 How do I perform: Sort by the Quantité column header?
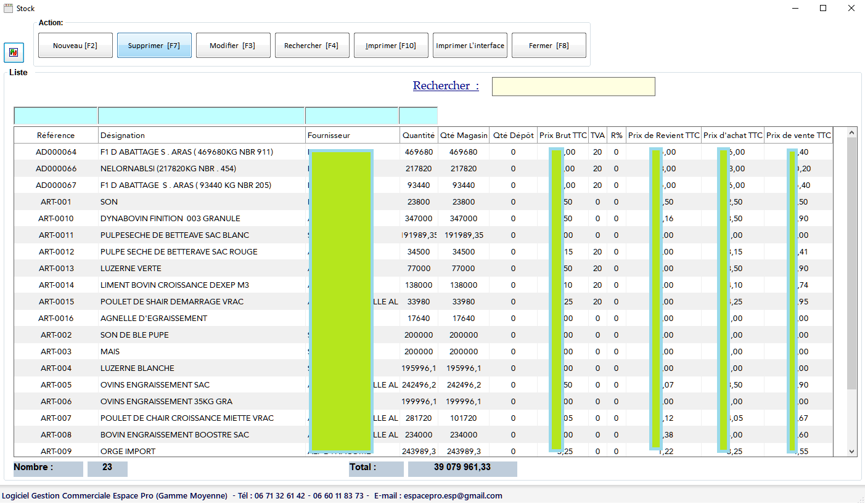pos(419,136)
